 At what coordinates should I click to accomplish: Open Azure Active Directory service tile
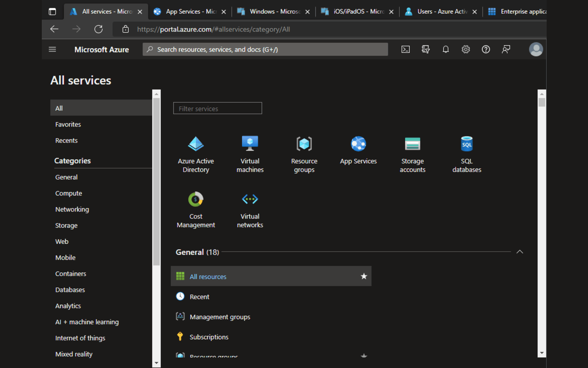pos(196,155)
